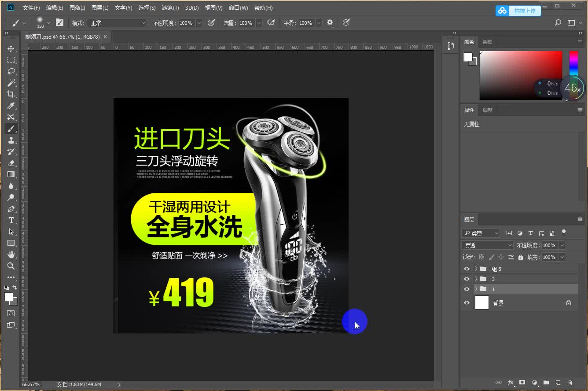Create new adjustment layer icon
Image resolution: width=588 pixels, height=391 pixels.
(x=534, y=383)
